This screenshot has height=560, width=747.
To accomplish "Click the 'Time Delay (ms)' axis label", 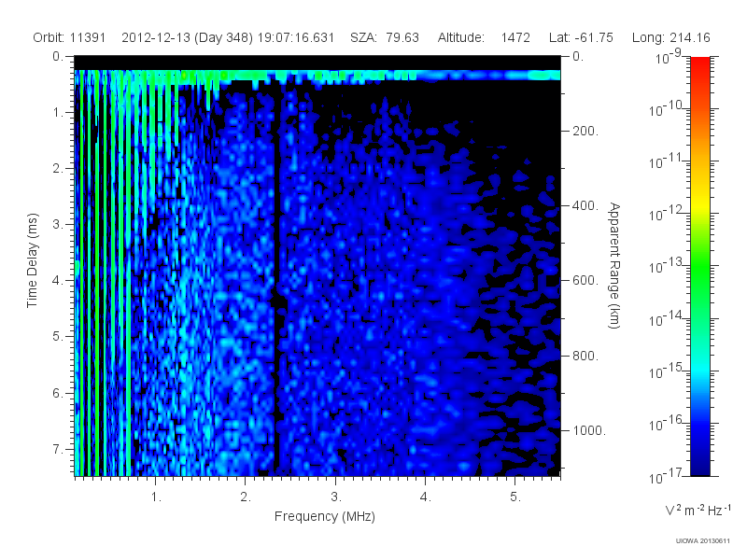I will [x=32, y=260].
